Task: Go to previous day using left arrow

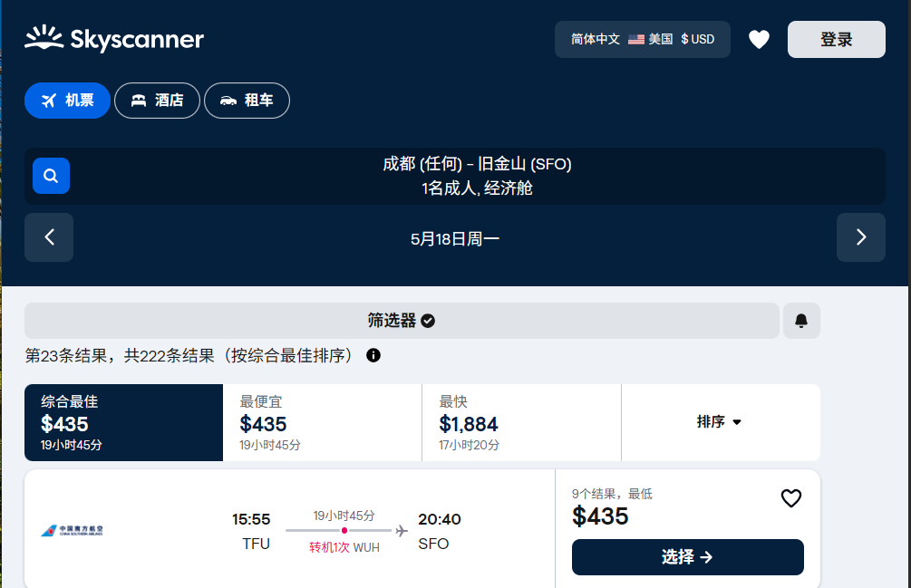Action: (49, 237)
